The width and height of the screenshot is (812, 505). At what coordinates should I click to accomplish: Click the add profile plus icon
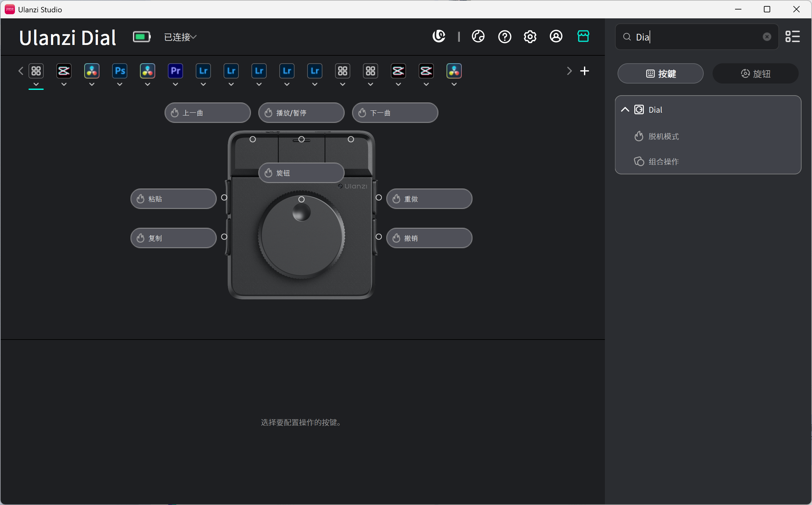(584, 71)
